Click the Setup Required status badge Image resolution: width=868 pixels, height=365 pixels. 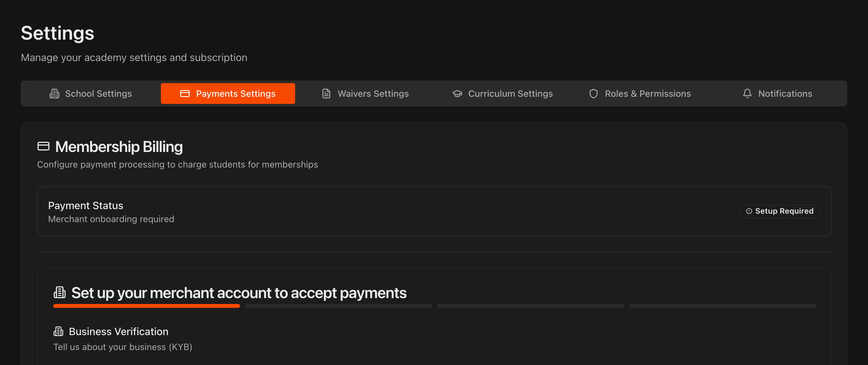point(779,211)
